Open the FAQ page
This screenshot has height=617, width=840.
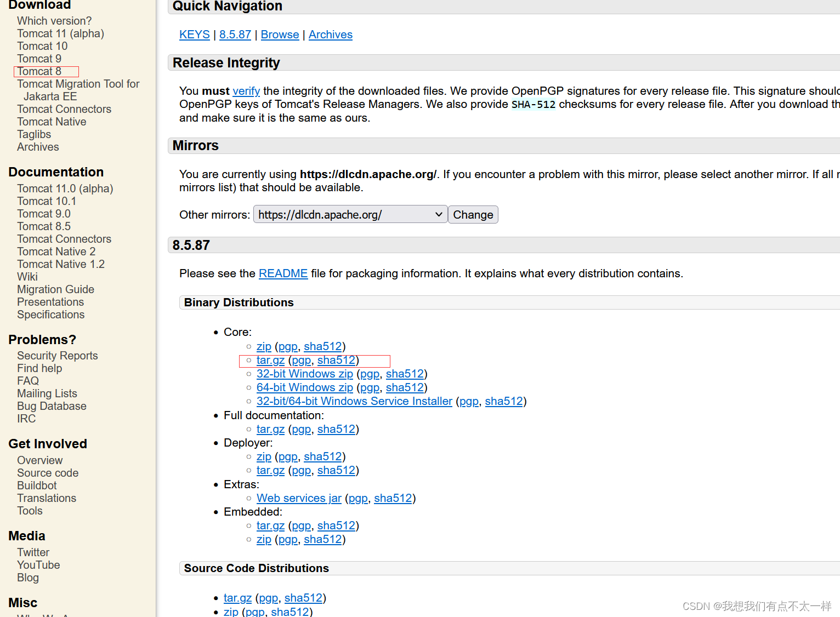point(28,381)
